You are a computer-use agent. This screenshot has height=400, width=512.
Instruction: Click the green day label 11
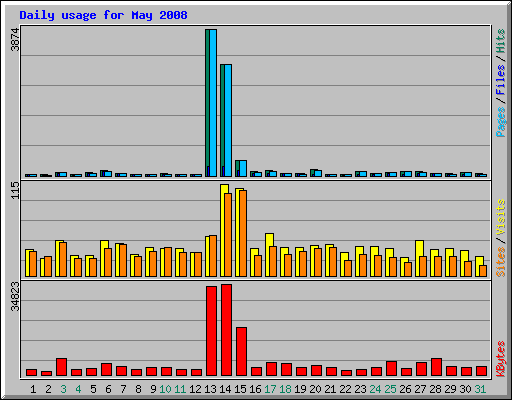click(180, 389)
